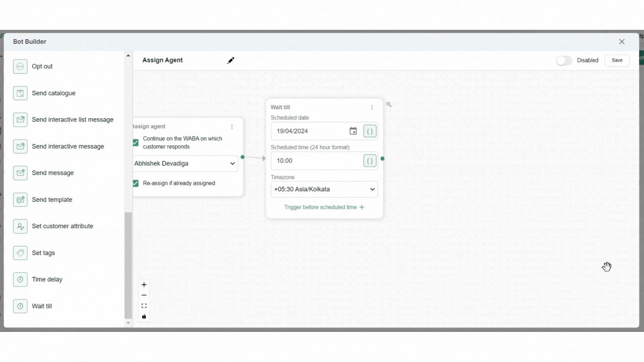Image resolution: width=644 pixels, height=362 pixels.
Task: Click the variable braces icon for Scheduled date
Action: pyautogui.click(x=370, y=131)
